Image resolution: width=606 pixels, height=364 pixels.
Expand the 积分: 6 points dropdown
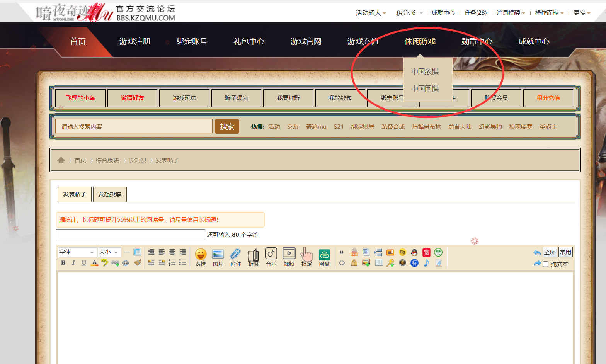coord(409,13)
